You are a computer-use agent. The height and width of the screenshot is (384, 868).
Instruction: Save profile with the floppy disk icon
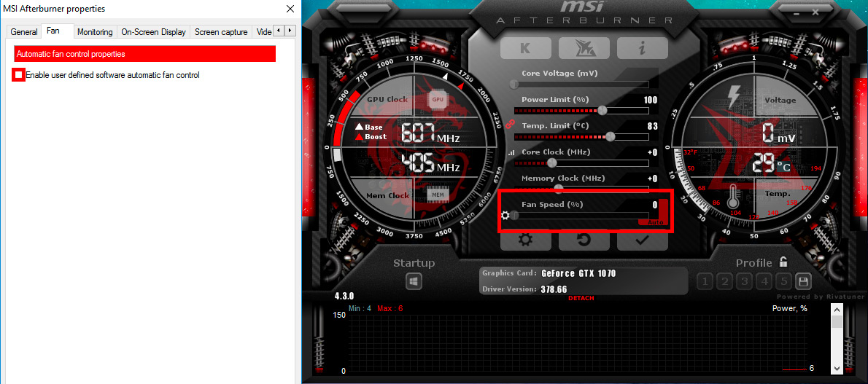tap(802, 282)
